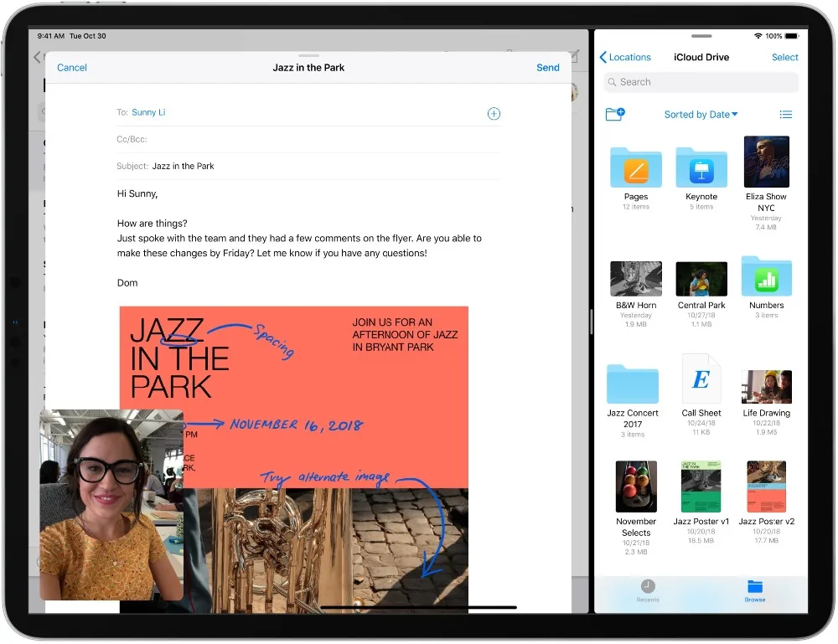Tap the compose sheet grabber handle
The image size is (838, 644).
pyautogui.click(x=309, y=55)
